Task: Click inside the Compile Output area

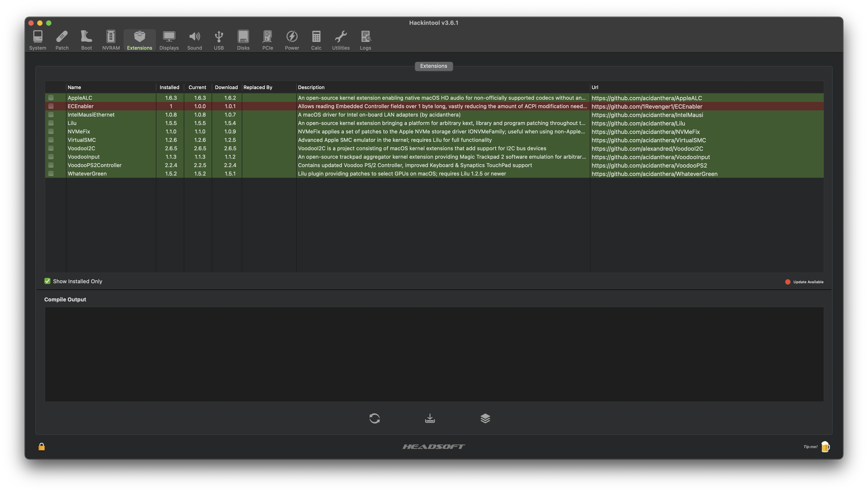Action: pyautogui.click(x=434, y=354)
